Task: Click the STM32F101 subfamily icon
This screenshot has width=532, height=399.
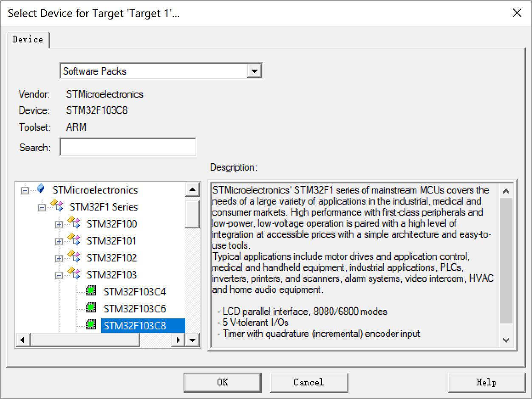Action: pos(74,240)
